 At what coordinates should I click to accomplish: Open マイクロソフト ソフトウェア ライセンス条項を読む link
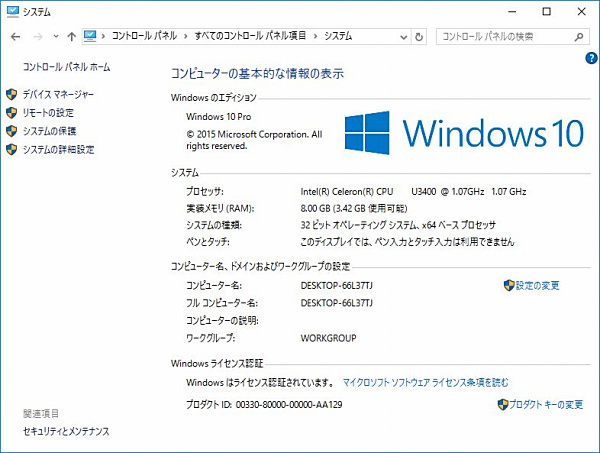(426, 382)
